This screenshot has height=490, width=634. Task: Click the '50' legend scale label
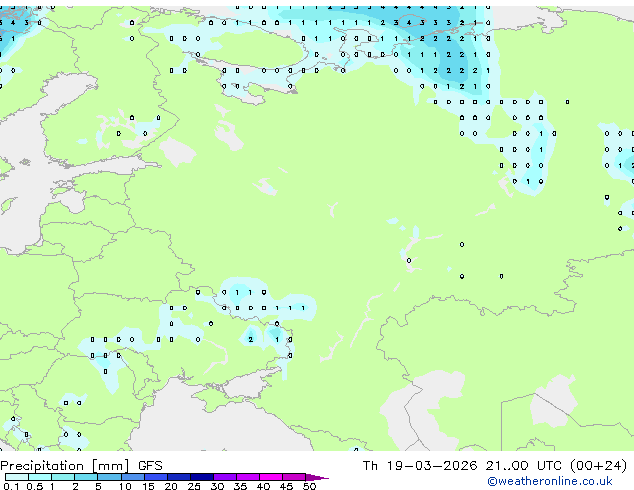tap(309, 486)
